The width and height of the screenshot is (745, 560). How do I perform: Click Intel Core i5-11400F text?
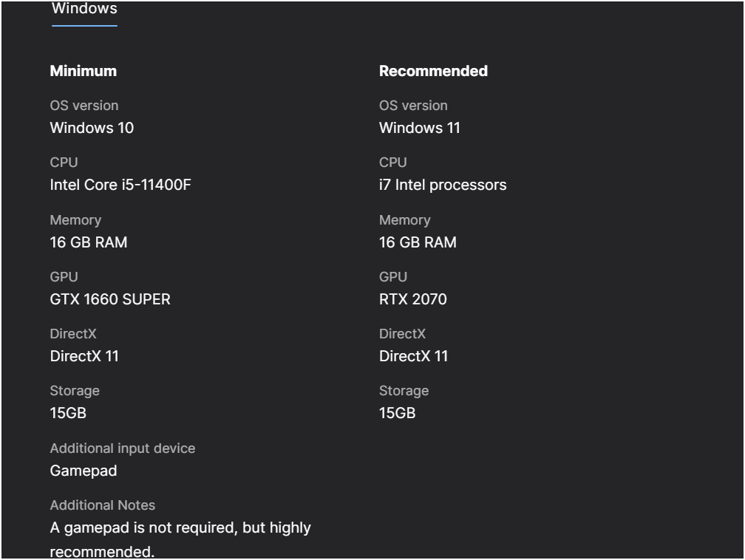tap(120, 185)
